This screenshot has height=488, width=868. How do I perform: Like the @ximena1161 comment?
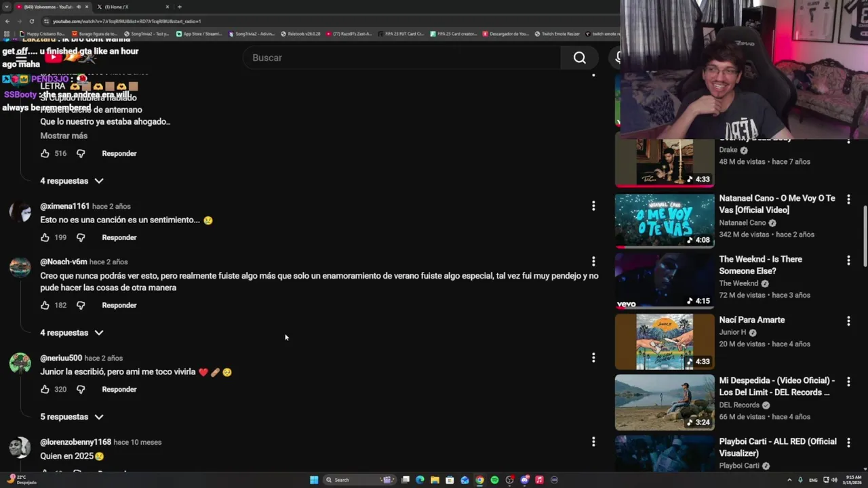tap(45, 237)
